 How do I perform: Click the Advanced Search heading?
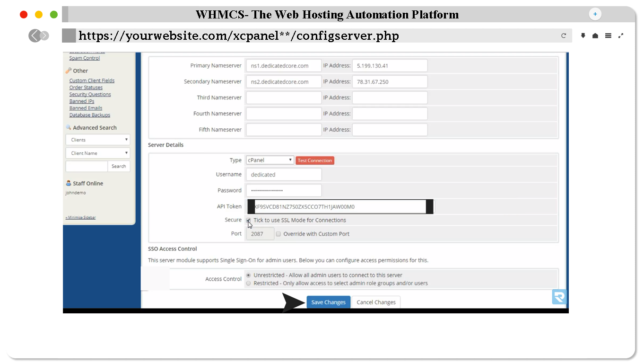pyautogui.click(x=95, y=128)
